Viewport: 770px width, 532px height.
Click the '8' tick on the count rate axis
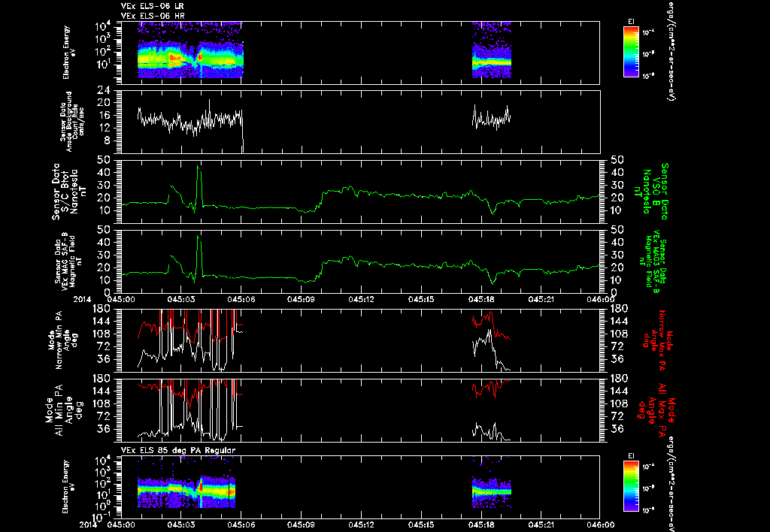point(106,141)
